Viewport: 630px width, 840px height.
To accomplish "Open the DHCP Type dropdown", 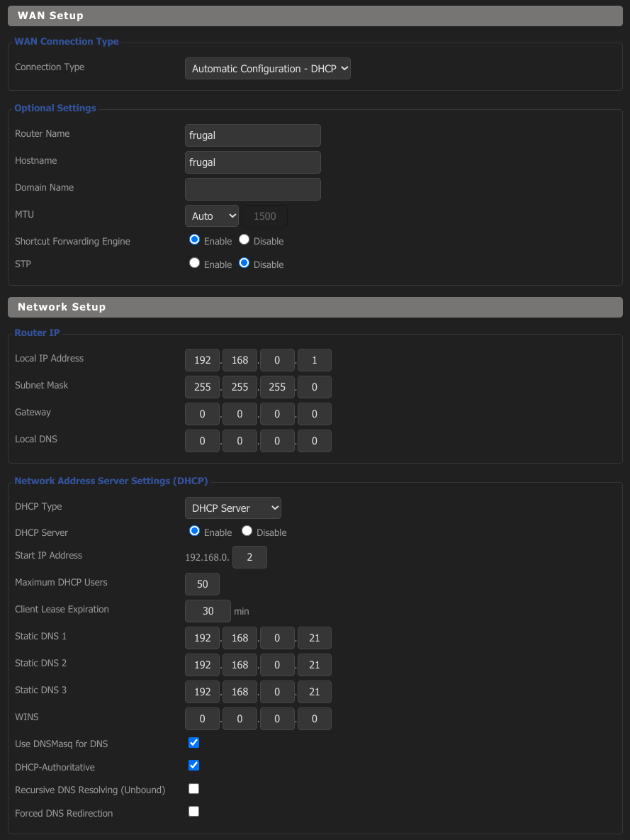I will pyautogui.click(x=232, y=508).
